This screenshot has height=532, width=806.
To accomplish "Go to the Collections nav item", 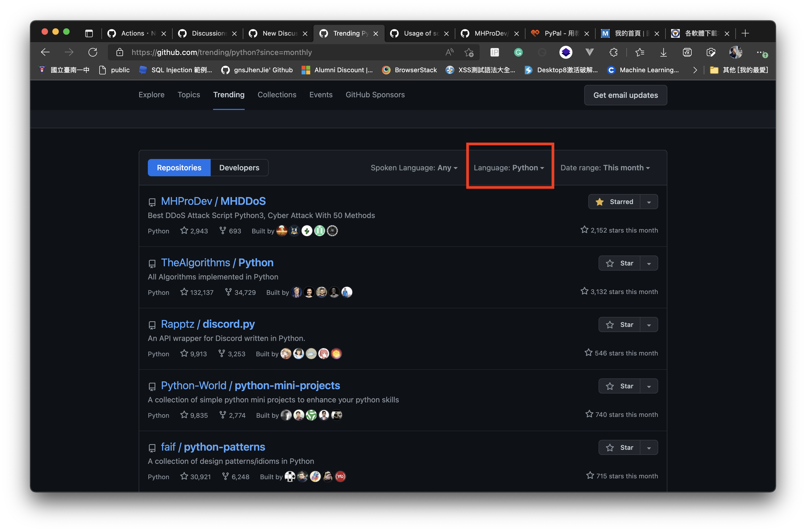I will (277, 95).
